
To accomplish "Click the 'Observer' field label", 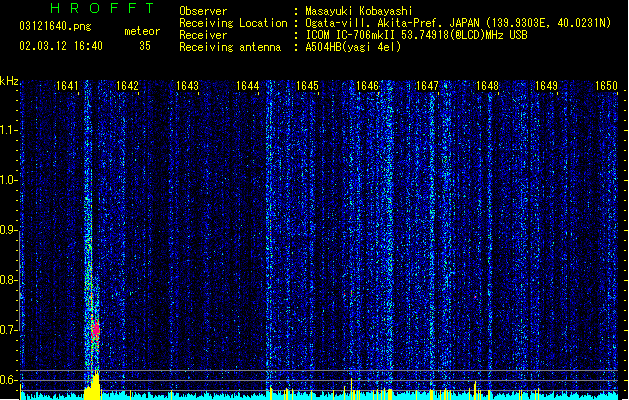I will (203, 11).
